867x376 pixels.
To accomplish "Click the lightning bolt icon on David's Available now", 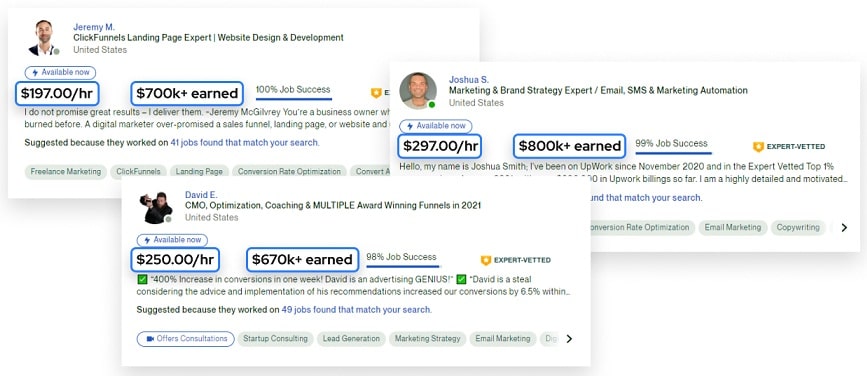I will [147, 240].
